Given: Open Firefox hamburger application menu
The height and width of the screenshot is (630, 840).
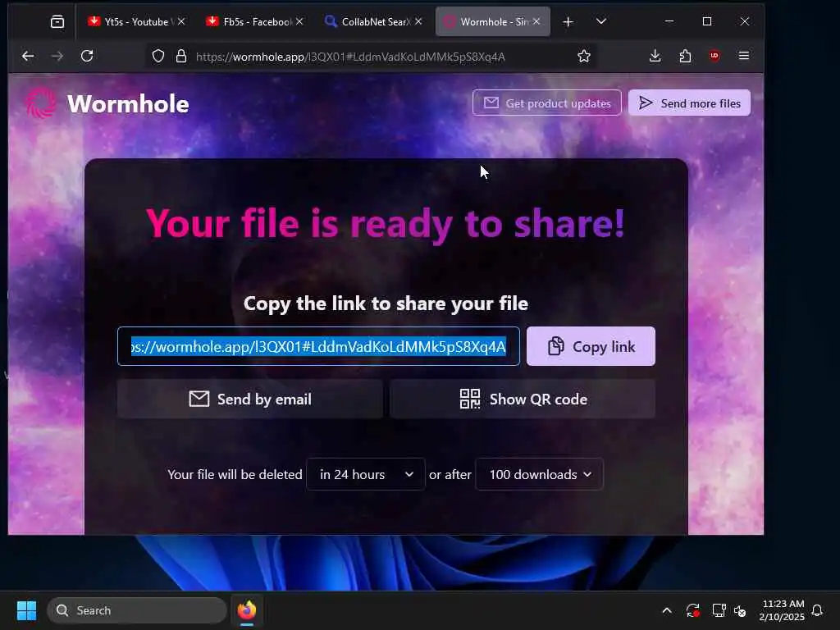Looking at the screenshot, I should coord(743,56).
